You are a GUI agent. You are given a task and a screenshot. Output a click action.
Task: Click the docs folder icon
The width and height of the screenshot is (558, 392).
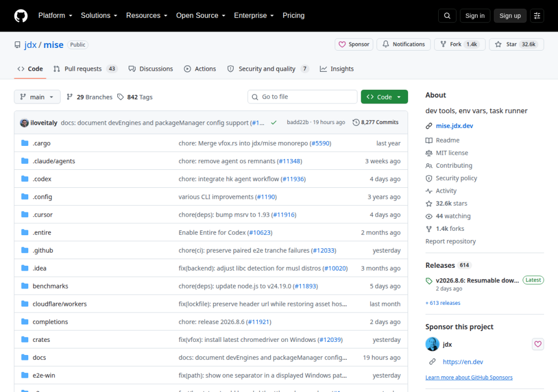[x=25, y=357]
